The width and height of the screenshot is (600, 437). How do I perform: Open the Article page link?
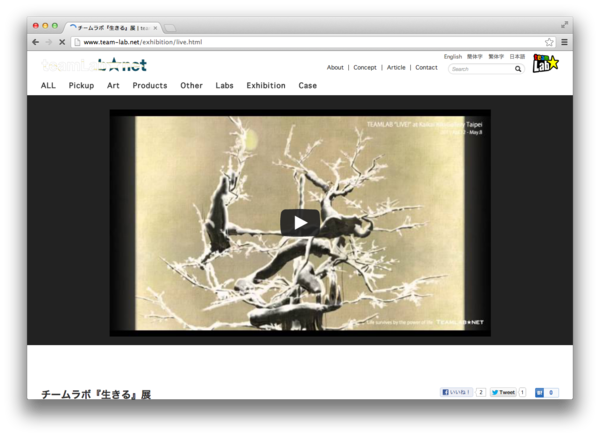396,67
